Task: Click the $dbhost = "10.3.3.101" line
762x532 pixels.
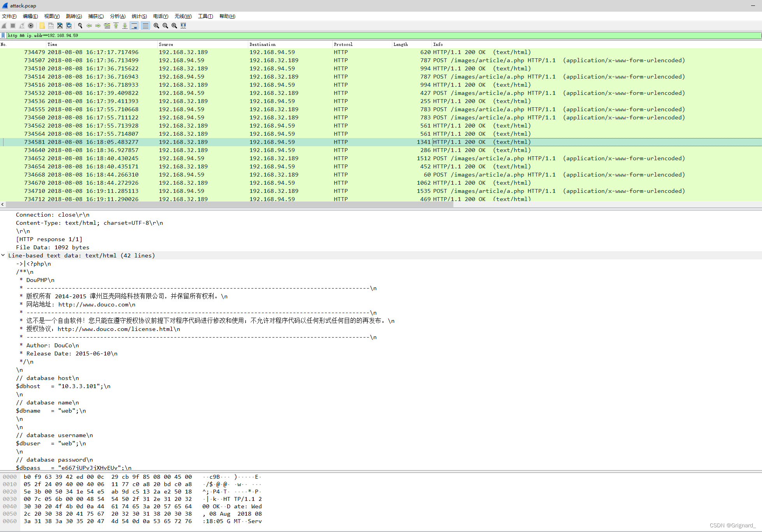Action: (63, 386)
